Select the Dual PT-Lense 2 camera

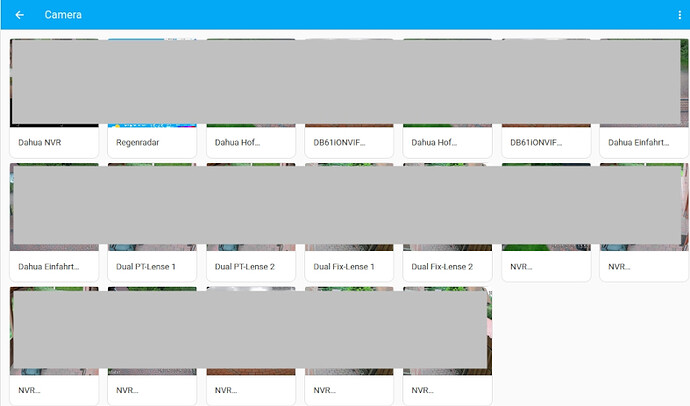point(251,222)
